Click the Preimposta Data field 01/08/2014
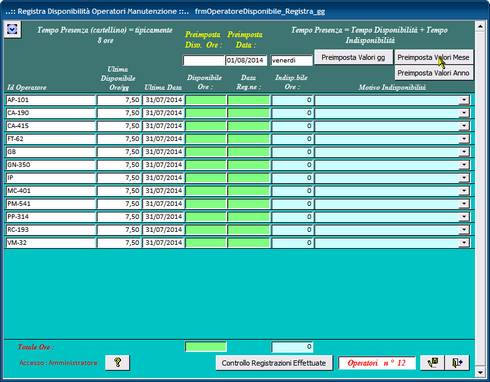The width and height of the screenshot is (490, 382). (x=246, y=60)
